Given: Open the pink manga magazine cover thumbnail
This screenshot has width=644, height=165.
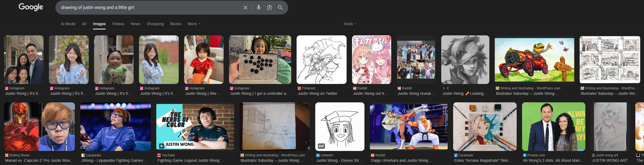Looking at the screenshot, I should pos(371,60).
